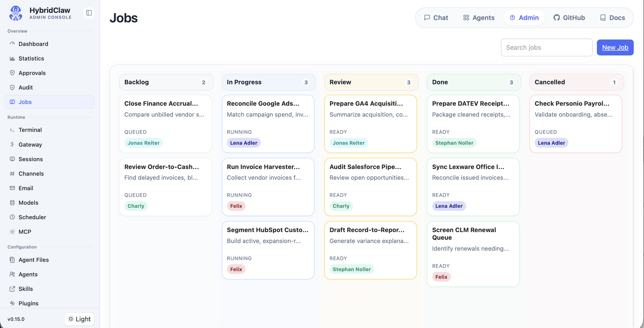Go to Statistics in the sidebar
644x328 pixels.
pyautogui.click(x=50, y=58)
